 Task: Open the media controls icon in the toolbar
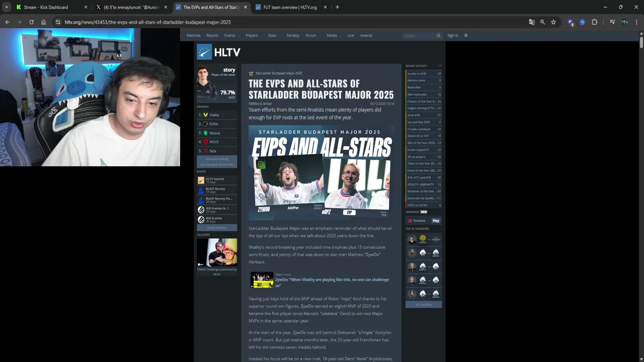click(x=612, y=22)
